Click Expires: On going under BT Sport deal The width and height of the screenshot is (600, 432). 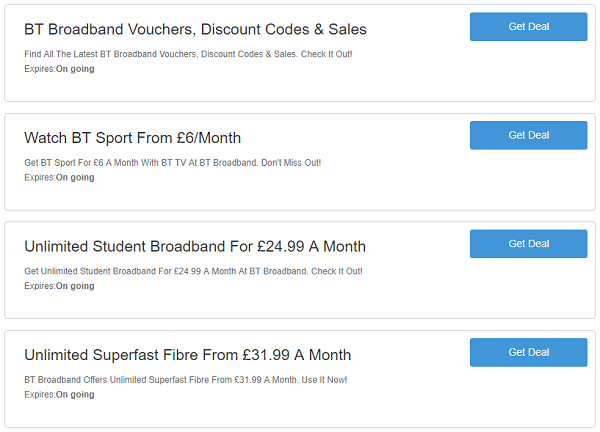59,178
